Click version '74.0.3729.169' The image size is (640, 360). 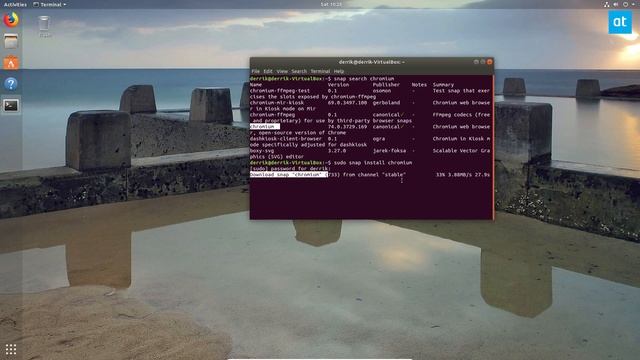347,127
